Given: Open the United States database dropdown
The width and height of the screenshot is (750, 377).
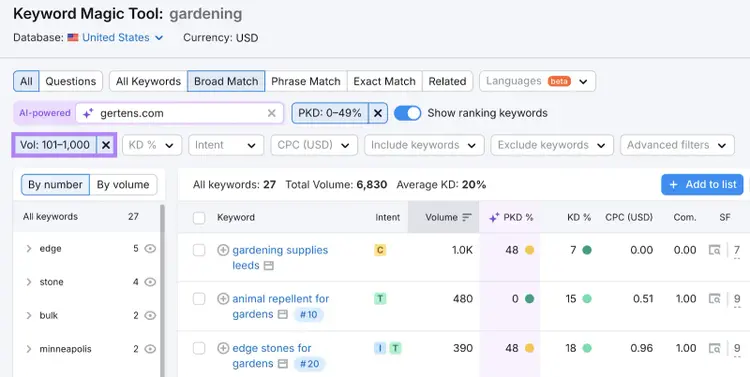Looking at the screenshot, I should coord(122,37).
